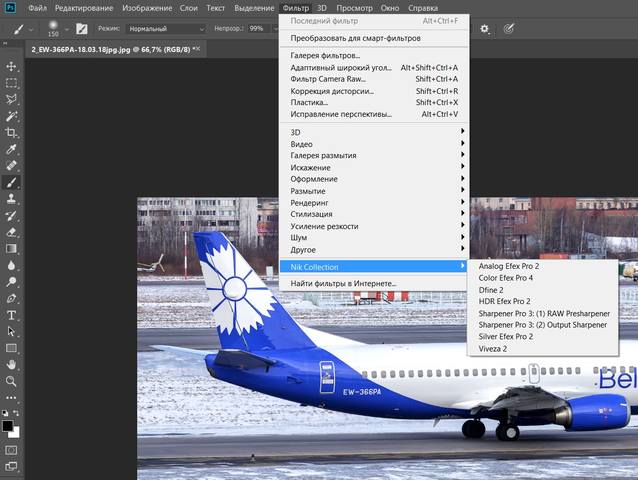This screenshot has height=480, width=638.
Task: Choose Преобразовать для смарт-фильтров
Action: tap(374, 38)
